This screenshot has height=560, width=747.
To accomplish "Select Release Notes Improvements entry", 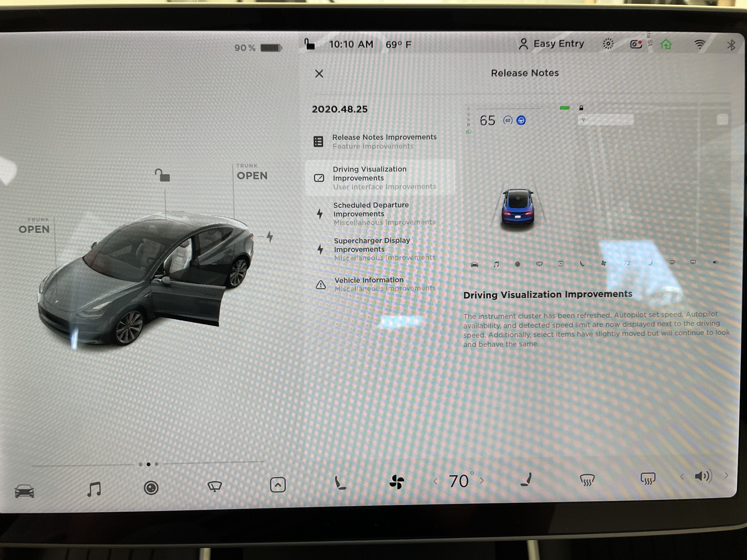I will [x=380, y=141].
